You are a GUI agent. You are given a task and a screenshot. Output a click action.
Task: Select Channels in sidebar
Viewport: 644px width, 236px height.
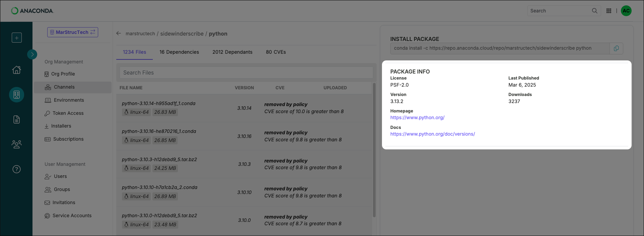[x=73, y=87]
